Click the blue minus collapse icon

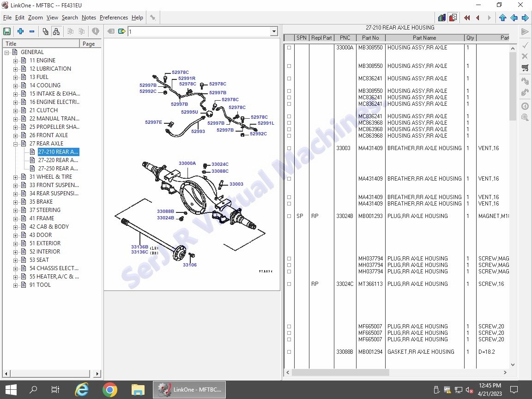click(x=32, y=31)
